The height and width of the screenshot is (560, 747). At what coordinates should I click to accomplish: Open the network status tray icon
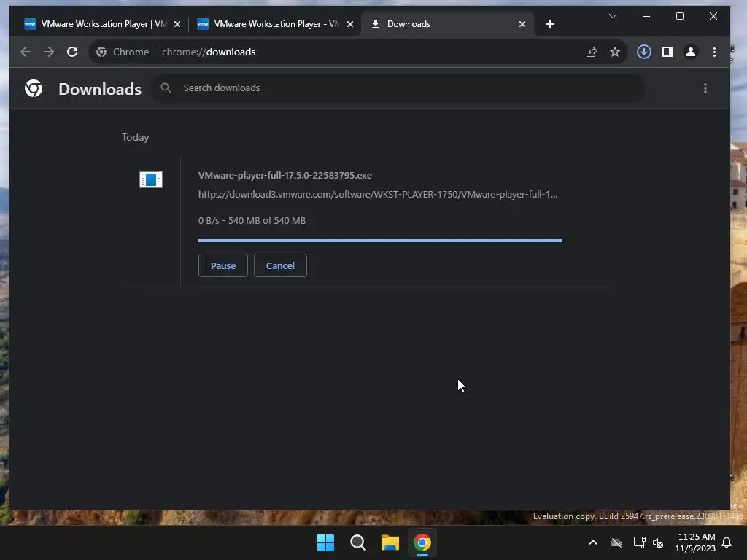639,542
